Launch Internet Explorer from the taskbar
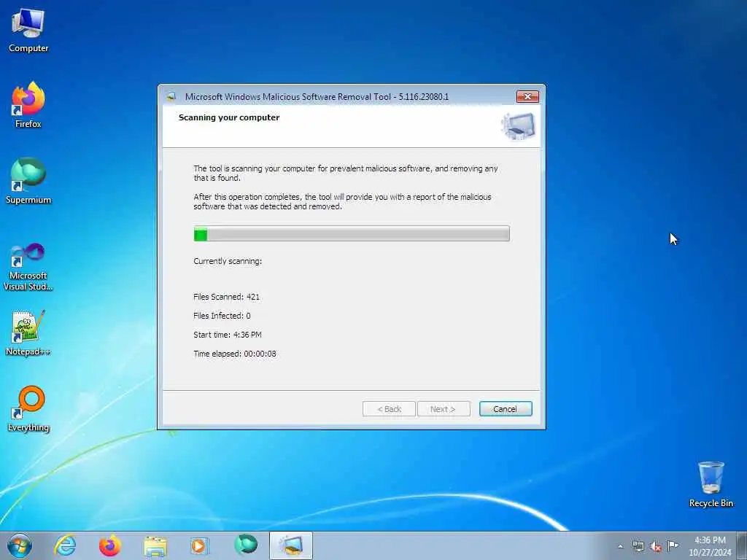747x560 pixels. (65, 545)
